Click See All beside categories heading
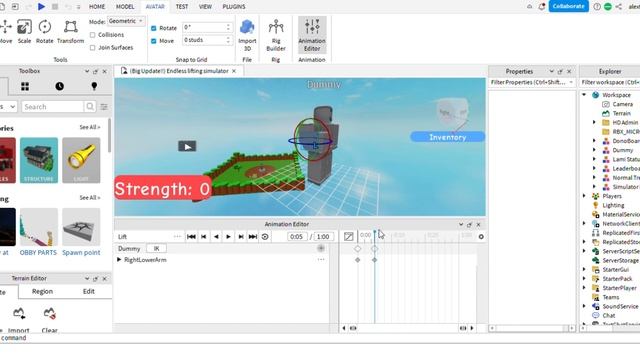The image size is (640, 360). pos(90,127)
